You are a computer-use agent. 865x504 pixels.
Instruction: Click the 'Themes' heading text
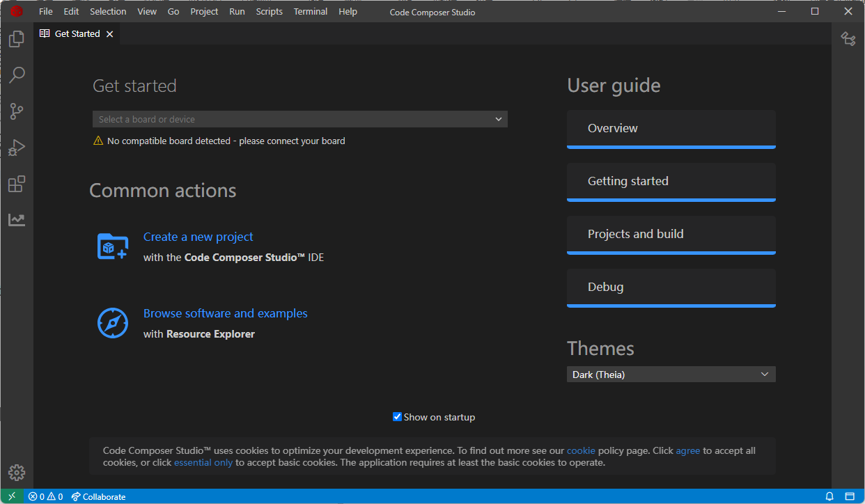pyautogui.click(x=601, y=348)
